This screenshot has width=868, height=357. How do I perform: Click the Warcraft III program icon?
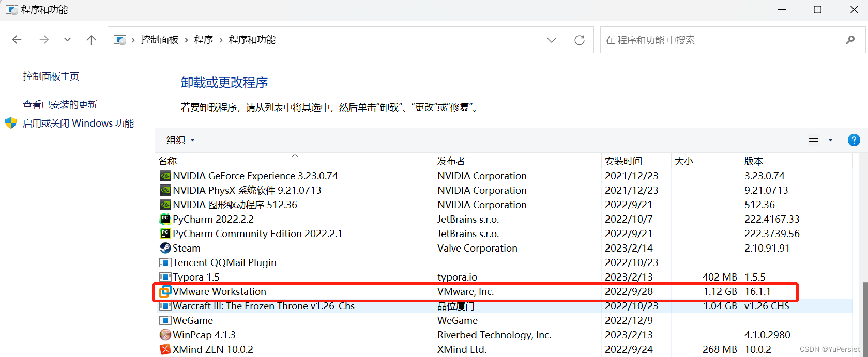click(165, 306)
